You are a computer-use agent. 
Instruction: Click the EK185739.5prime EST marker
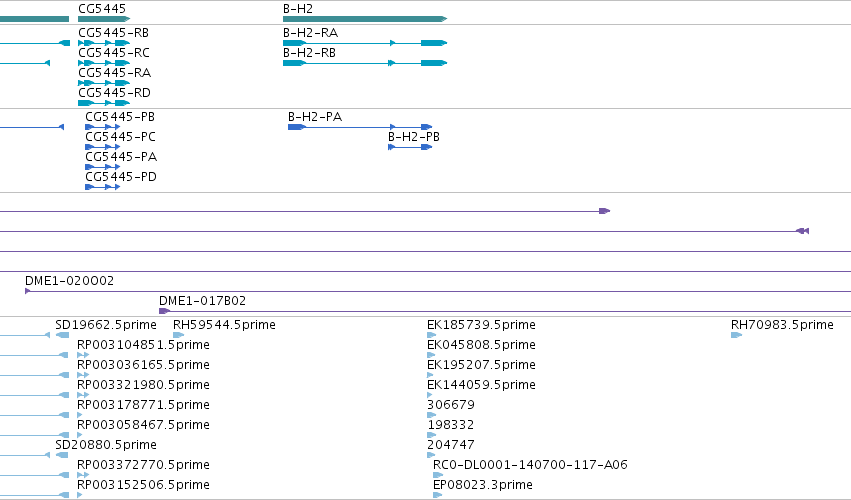(x=431, y=335)
